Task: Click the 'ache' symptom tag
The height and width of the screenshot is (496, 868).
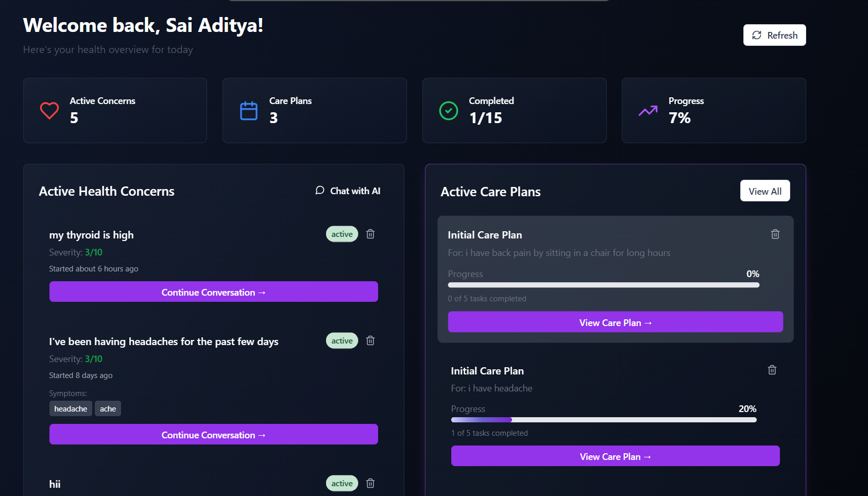Action: pos(108,409)
